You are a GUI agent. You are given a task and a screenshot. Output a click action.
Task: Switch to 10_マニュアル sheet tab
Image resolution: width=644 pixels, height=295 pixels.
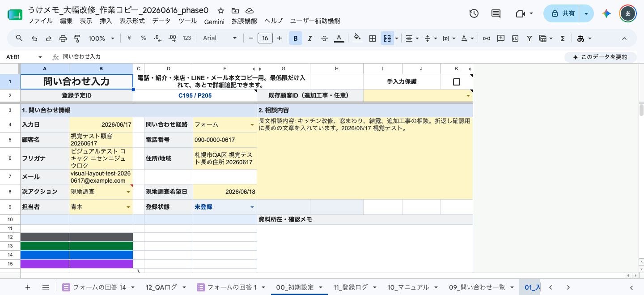tap(412, 287)
